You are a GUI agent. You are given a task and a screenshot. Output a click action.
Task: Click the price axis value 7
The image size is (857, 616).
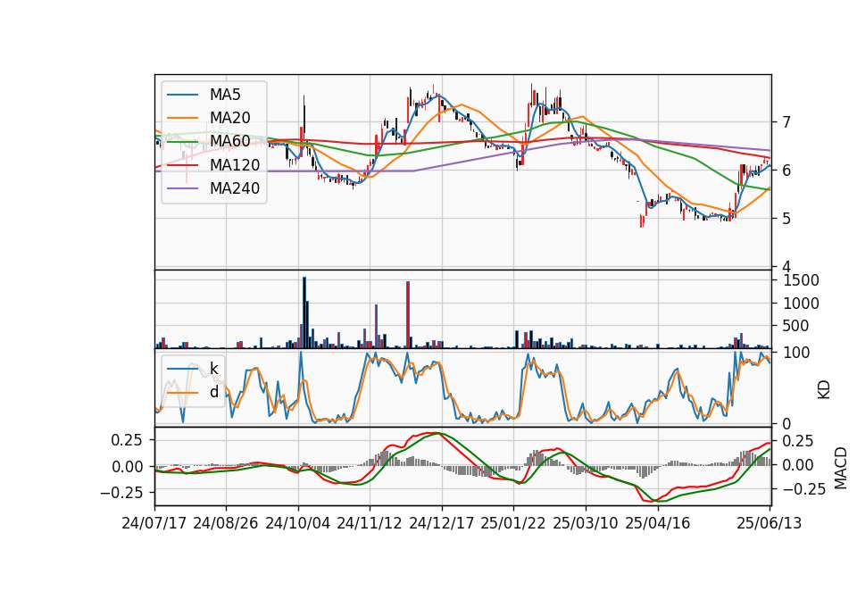pyautogui.click(x=786, y=122)
